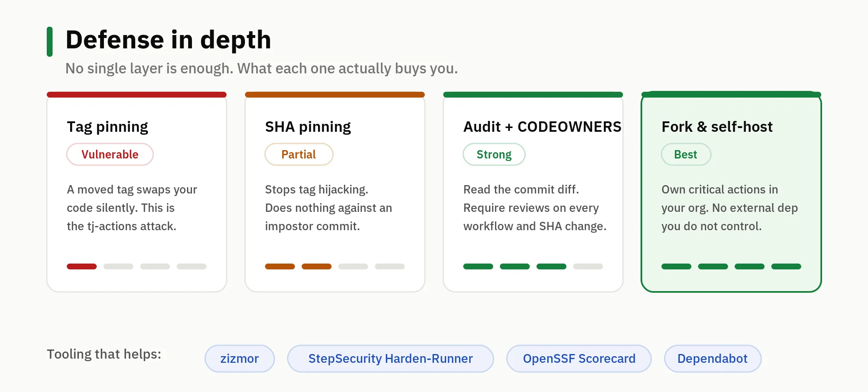868x392 pixels.
Task: Select the SHA pinning card title
Action: pyautogui.click(x=308, y=127)
